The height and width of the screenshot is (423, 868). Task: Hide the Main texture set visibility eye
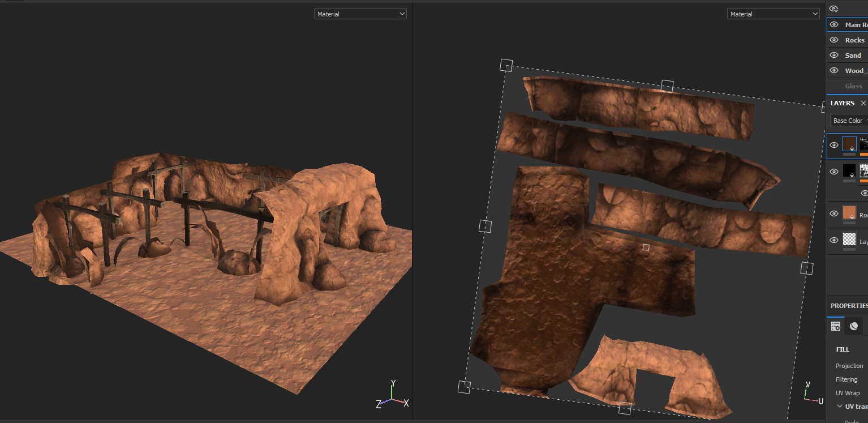tap(833, 25)
